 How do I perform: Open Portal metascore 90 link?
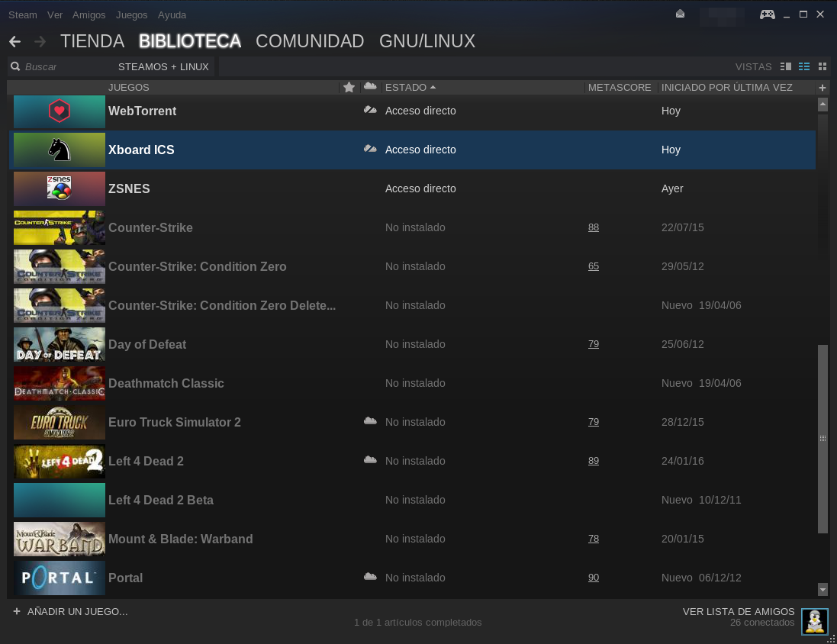pyautogui.click(x=594, y=578)
